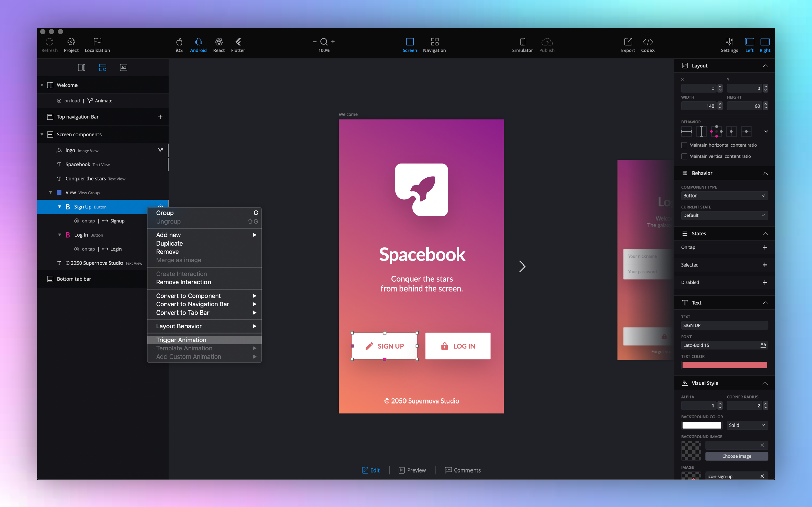Open the text color swatch
Viewport: 812px width, 507px height.
(x=724, y=365)
